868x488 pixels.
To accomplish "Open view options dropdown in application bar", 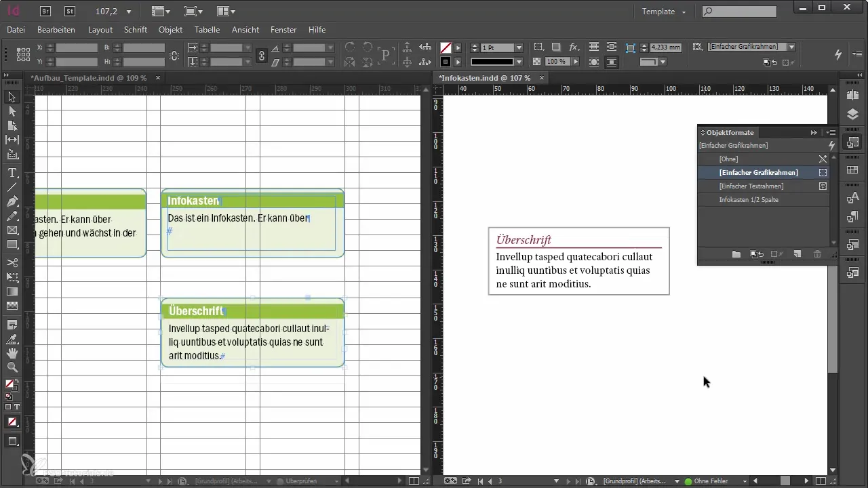I will [160, 12].
